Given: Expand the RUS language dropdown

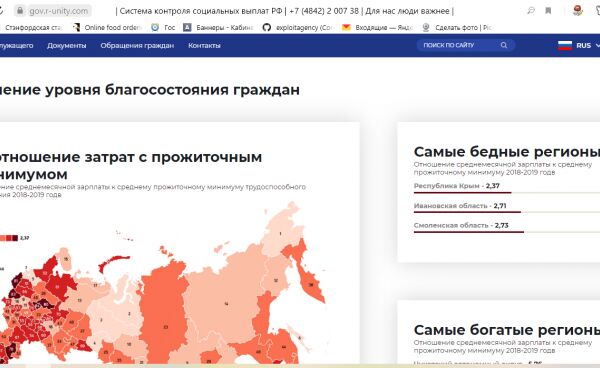Looking at the screenshot, I should 597,45.
